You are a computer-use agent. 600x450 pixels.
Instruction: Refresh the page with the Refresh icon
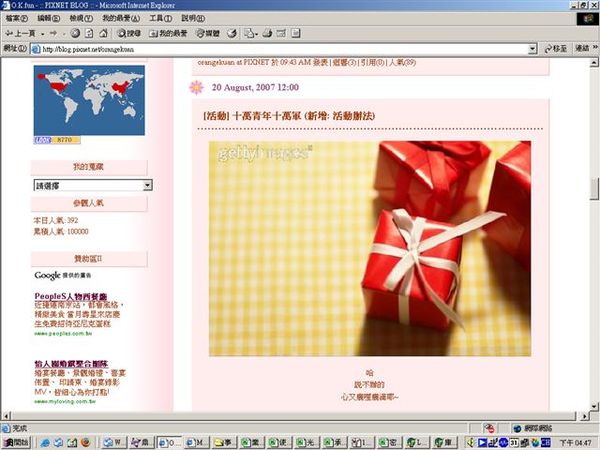[x=89, y=34]
